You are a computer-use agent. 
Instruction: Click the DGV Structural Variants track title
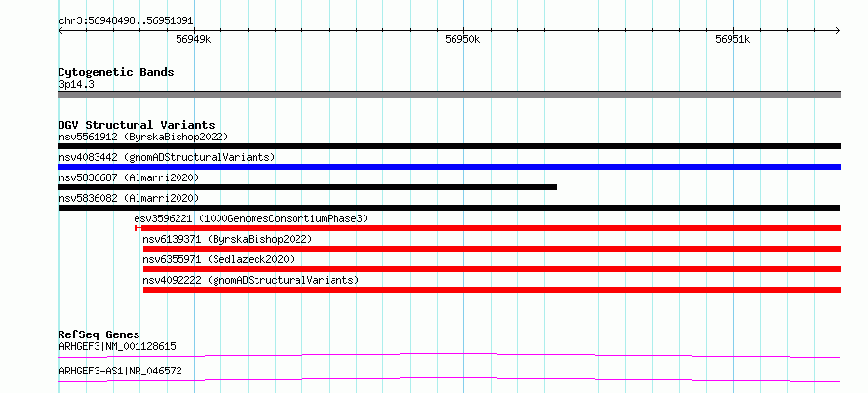coord(137,125)
